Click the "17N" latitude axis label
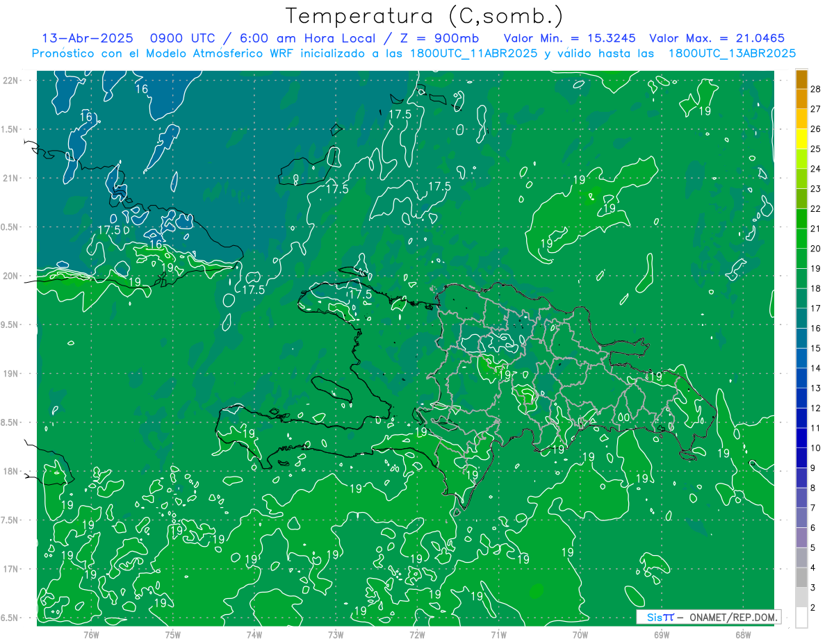The image size is (834, 644). click(x=11, y=570)
